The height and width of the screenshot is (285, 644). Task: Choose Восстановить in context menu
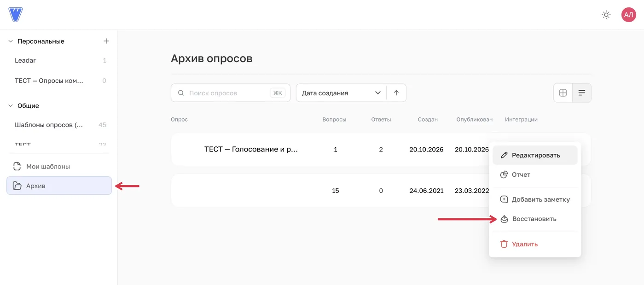tap(535, 219)
